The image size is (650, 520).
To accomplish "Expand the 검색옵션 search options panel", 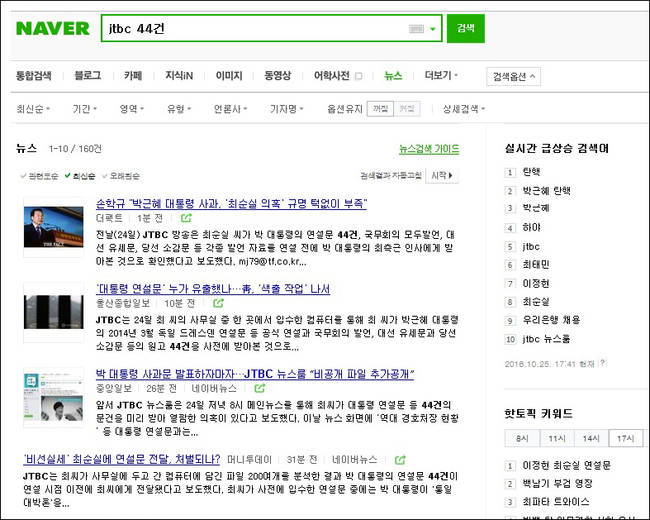I will [513, 76].
